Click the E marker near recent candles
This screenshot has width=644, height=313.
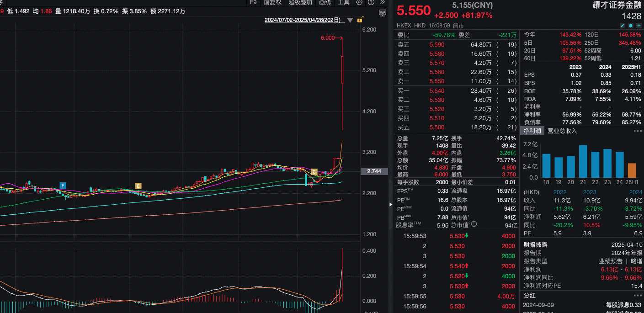point(314,172)
